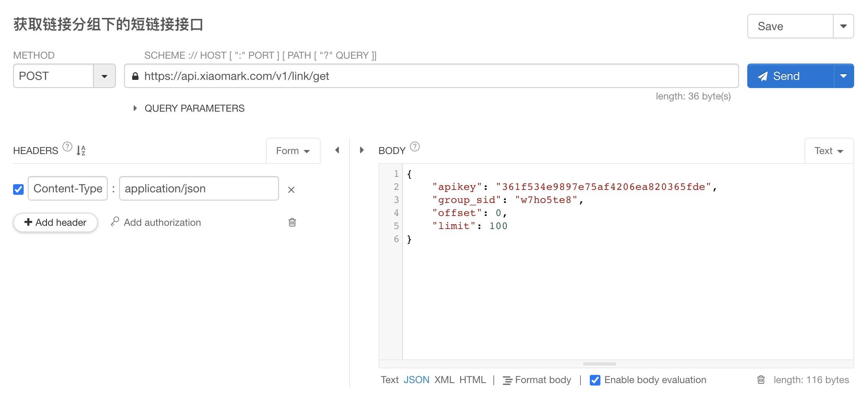868x401 pixels.
Task: Click the Content-Type header name field
Action: pyautogui.click(x=68, y=188)
